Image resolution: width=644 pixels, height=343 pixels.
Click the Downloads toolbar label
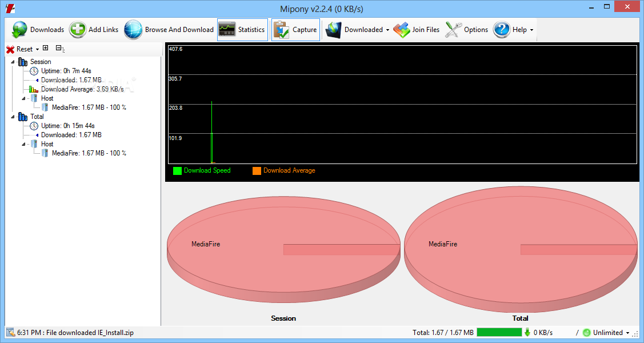[47, 30]
